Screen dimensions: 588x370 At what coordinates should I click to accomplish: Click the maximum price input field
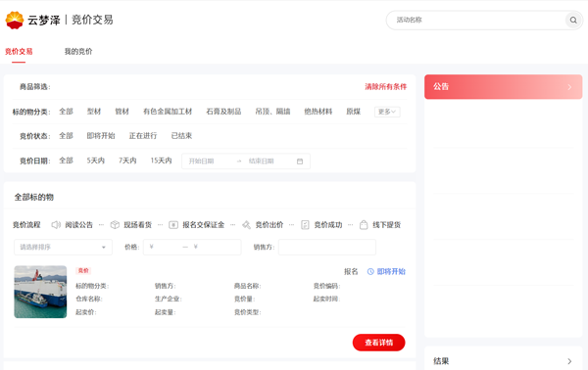click(216, 247)
